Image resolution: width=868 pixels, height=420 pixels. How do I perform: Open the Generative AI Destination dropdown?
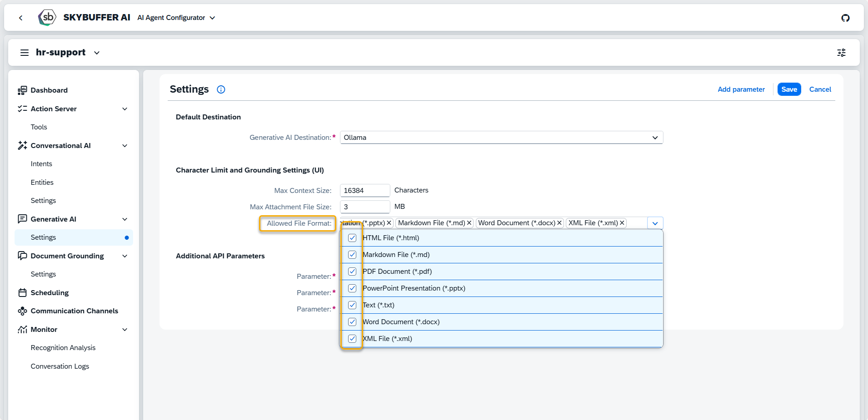tap(654, 138)
